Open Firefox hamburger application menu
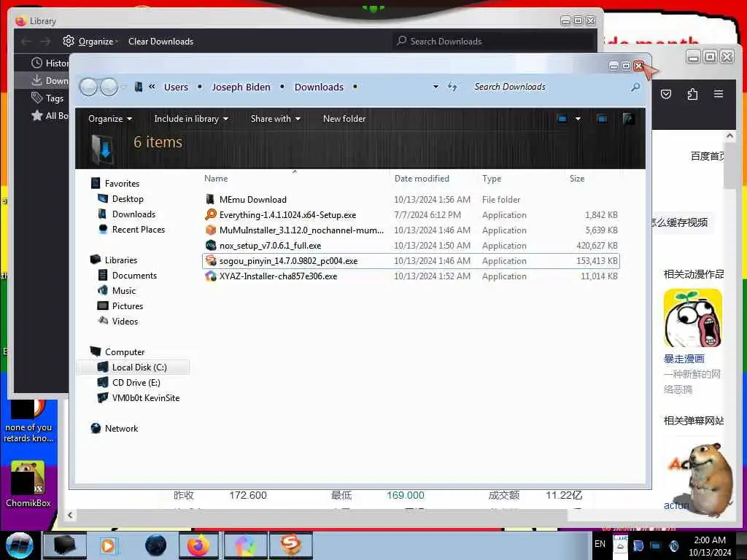This screenshot has width=747, height=560. click(x=719, y=94)
